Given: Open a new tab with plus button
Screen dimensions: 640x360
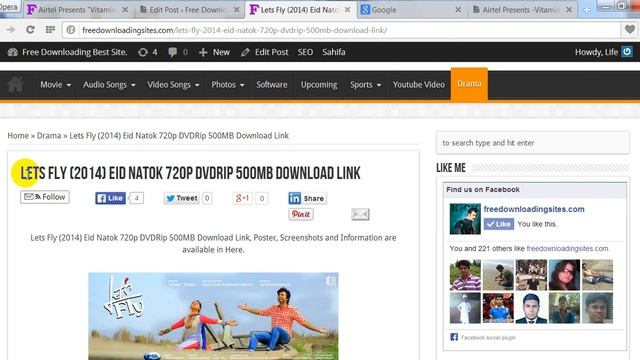Looking at the screenshot, I should point(587,10).
